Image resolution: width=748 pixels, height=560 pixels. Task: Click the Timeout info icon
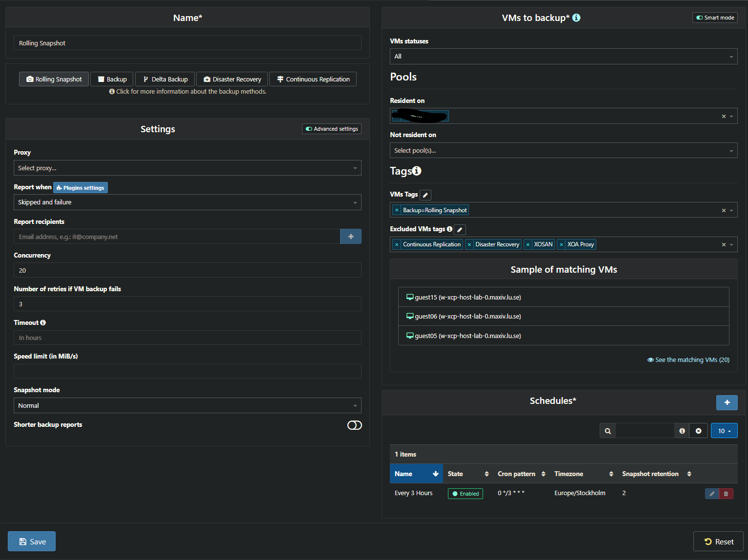pyautogui.click(x=43, y=323)
